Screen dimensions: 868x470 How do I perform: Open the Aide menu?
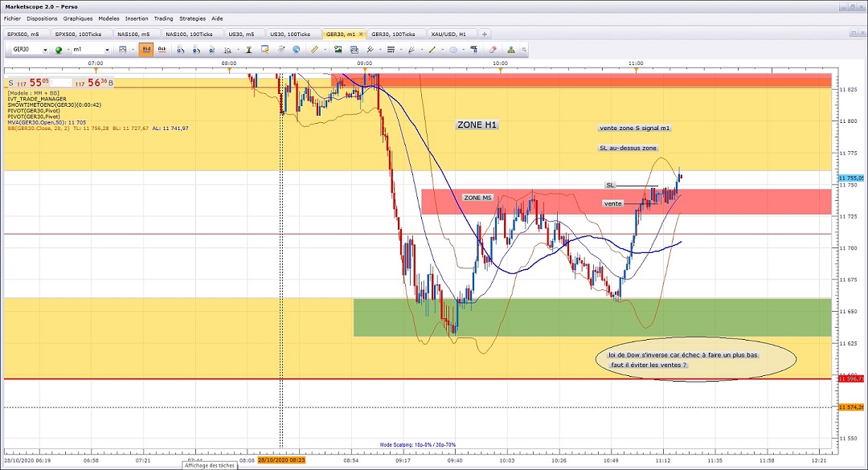coord(217,18)
